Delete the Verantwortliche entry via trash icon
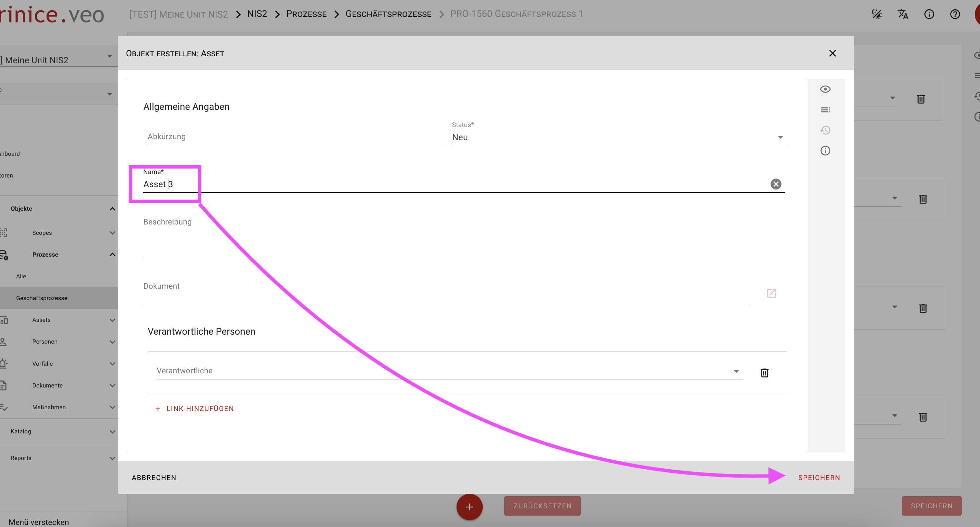Screen dimensions: 980x527 point(764,373)
